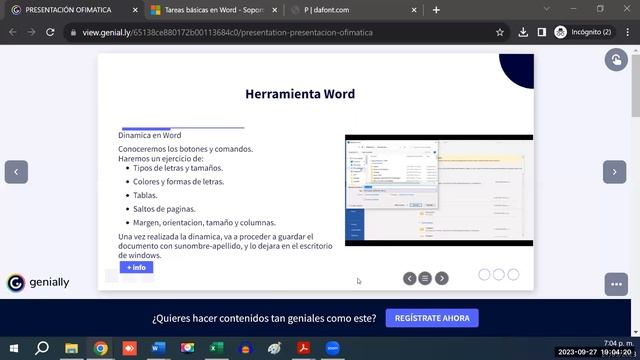Click the + info button
The image size is (640, 360).
136,267
